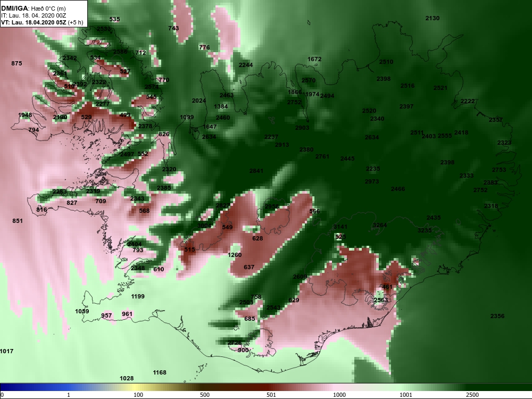Click the map value 2024
This screenshot has width=532, height=399.
[x=199, y=101]
